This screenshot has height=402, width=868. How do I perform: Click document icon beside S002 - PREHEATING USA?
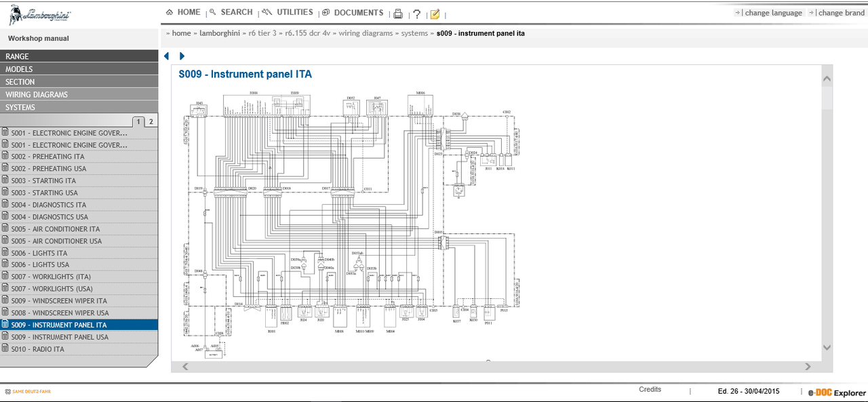pos(5,167)
